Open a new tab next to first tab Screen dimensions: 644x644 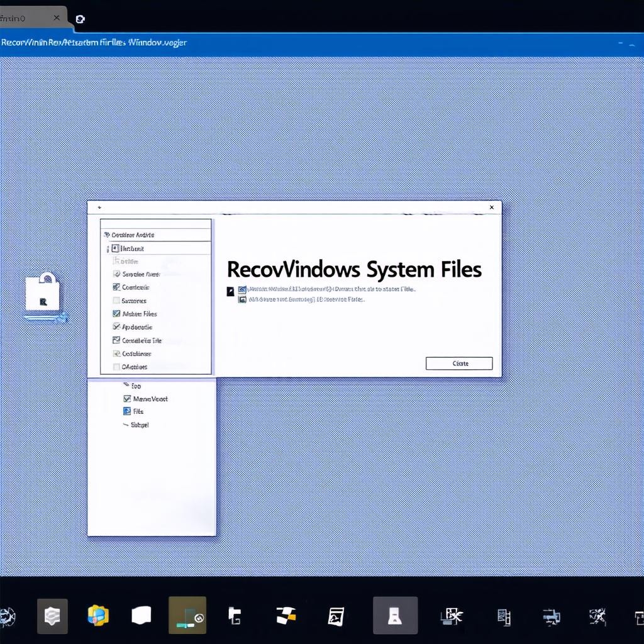[80, 19]
